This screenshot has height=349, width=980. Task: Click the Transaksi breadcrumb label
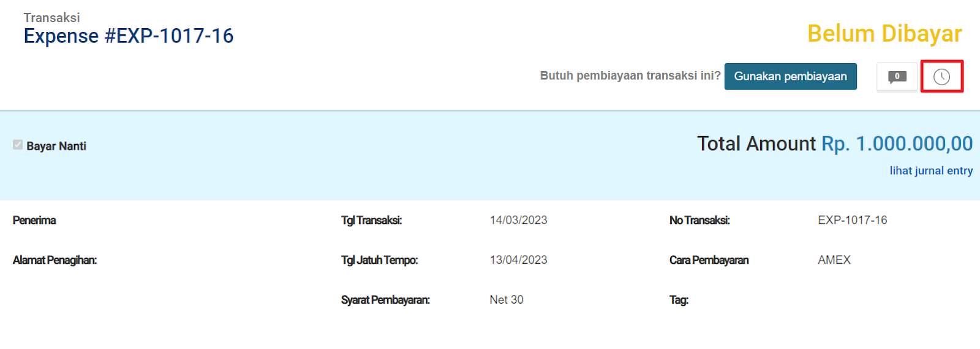point(52,18)
